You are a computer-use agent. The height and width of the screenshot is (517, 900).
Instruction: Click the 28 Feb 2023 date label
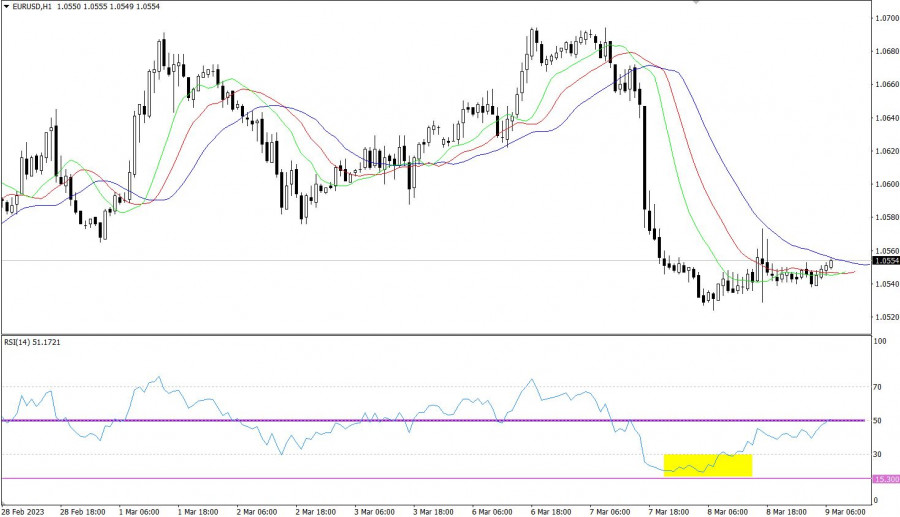click(25, 510)
